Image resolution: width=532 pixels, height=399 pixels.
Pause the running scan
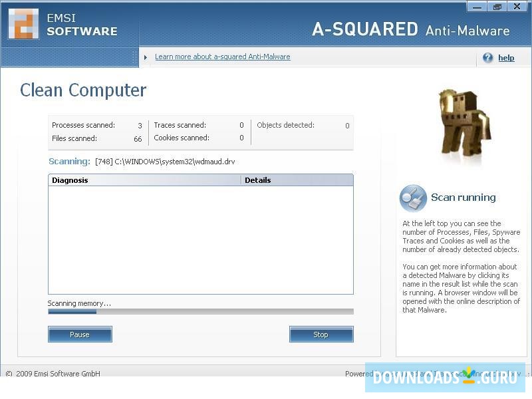pyautogui.click(x=80, y=334)
